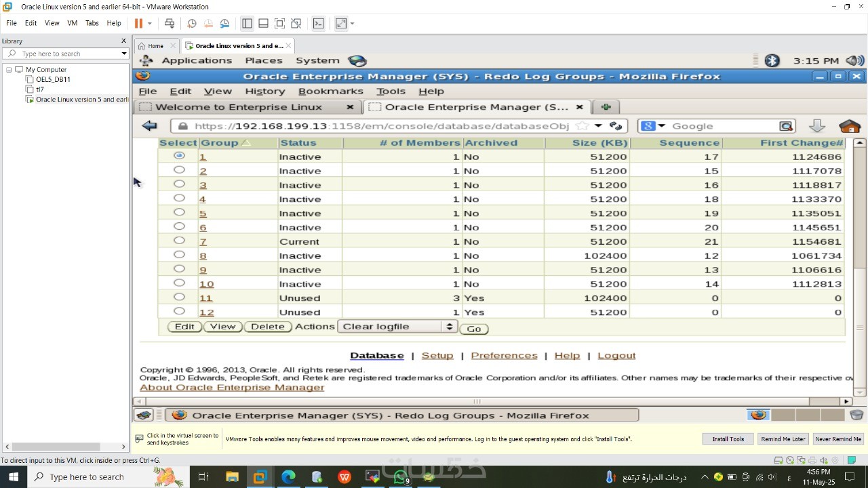The width and height of the screenshot is (868, 488).
Task: Go back in Firefox with the back arrow
Action: pyautogui.click(x=149, y=125)
